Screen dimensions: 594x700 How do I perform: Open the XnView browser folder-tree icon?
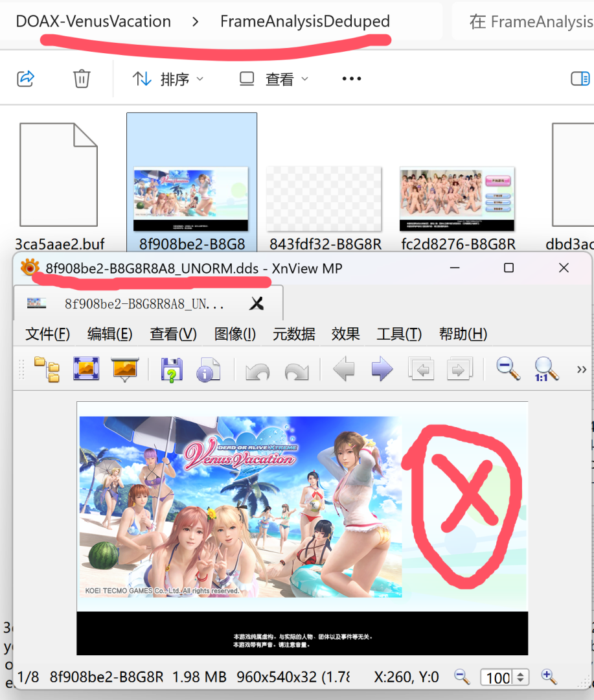coord(47,369)
